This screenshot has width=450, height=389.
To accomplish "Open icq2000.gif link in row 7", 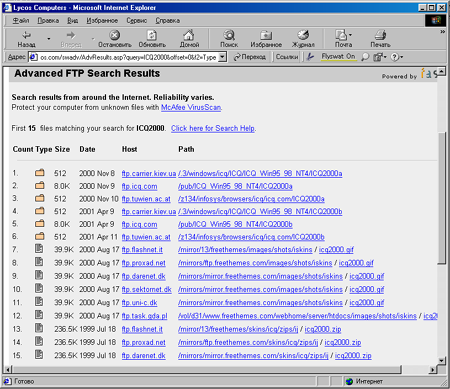I will pyautogui.click(x=336, y=249).
